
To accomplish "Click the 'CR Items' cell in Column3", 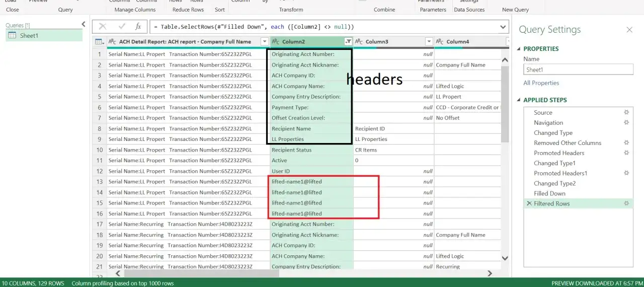I will point(393,150).
